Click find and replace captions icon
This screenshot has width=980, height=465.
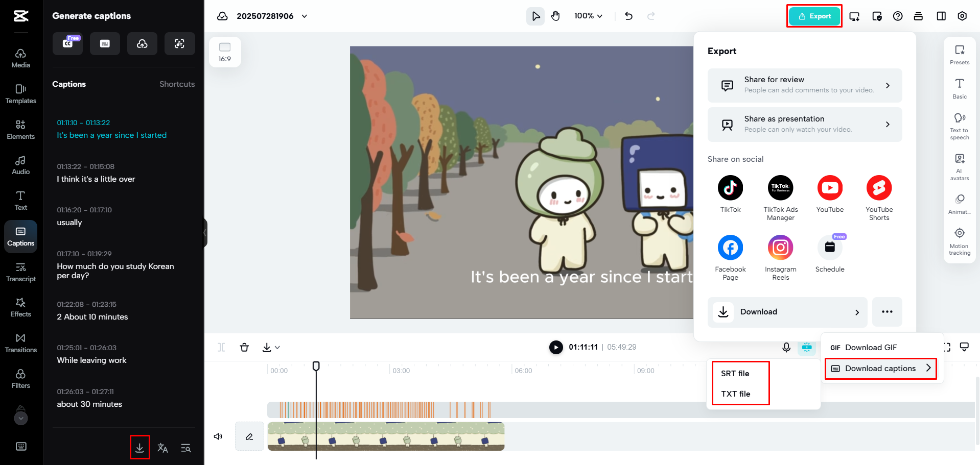[186, 448]
